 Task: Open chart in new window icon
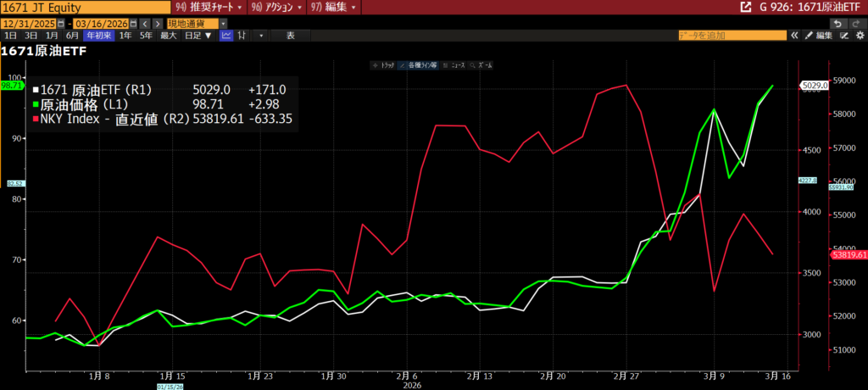point(745,7)
